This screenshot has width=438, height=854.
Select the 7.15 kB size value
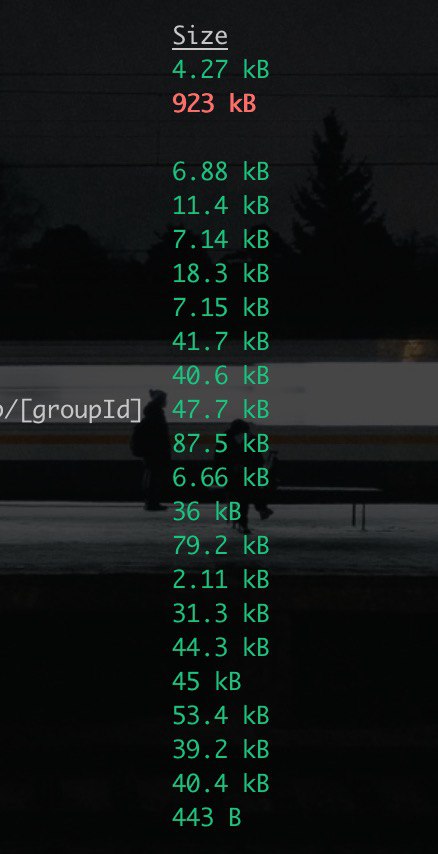pyautogui.click(x=221, y=308)
